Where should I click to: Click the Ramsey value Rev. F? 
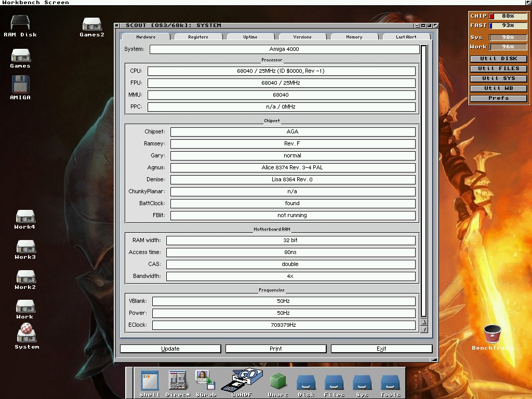[x=293, y=143]
